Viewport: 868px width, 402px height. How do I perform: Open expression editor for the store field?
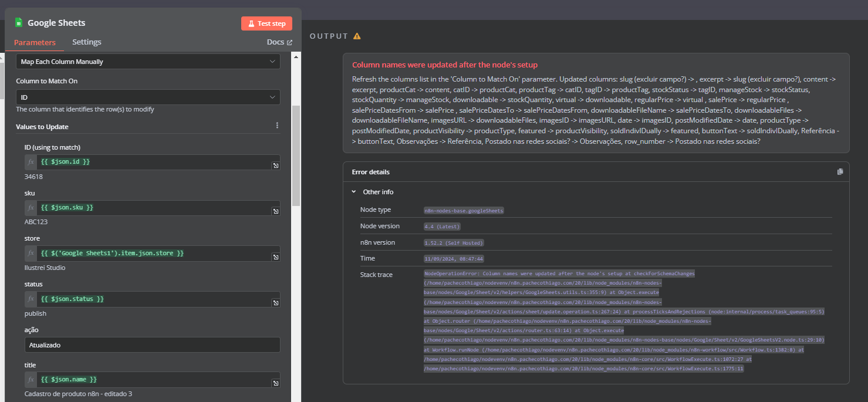(x=275, y=257)
